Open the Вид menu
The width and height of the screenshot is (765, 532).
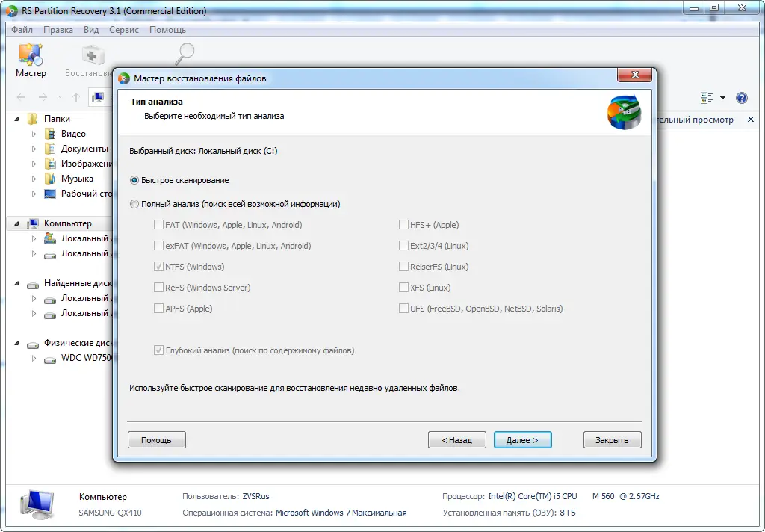point(91,30)
